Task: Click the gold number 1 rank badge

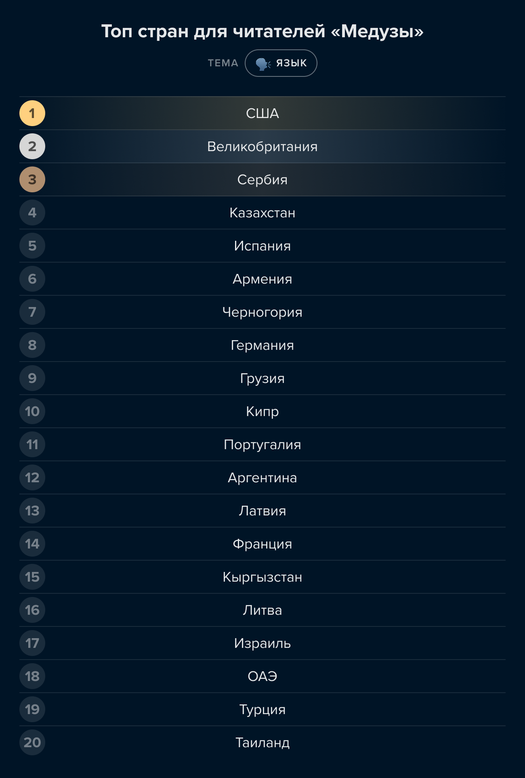Action: coord(32,113)
